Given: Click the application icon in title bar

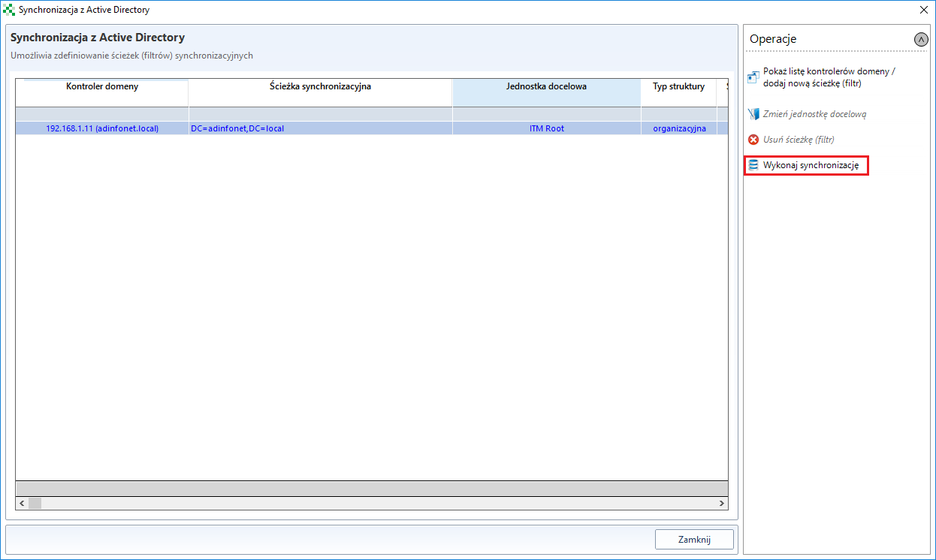Looking at the screenshot, I should tap(9, 10).
